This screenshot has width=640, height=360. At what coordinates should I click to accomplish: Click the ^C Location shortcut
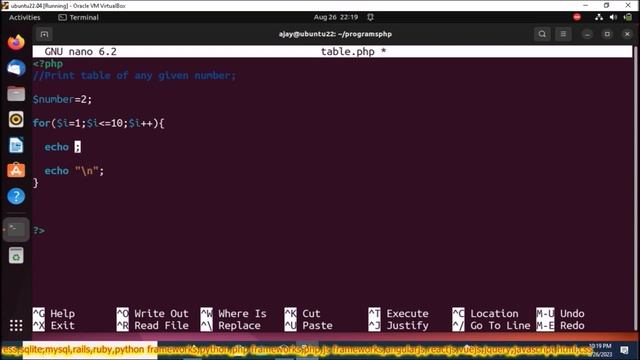pyautogui.click(x=485, y=313)
